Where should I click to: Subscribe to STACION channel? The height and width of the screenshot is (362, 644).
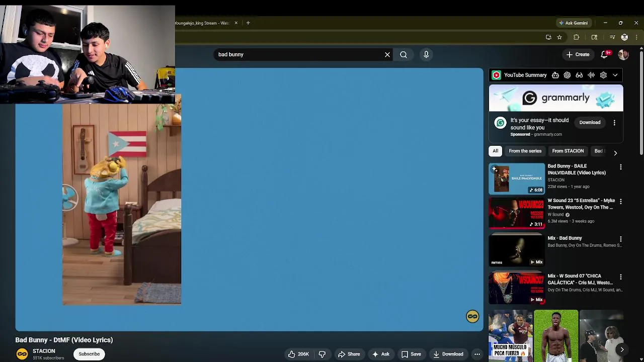89,354
